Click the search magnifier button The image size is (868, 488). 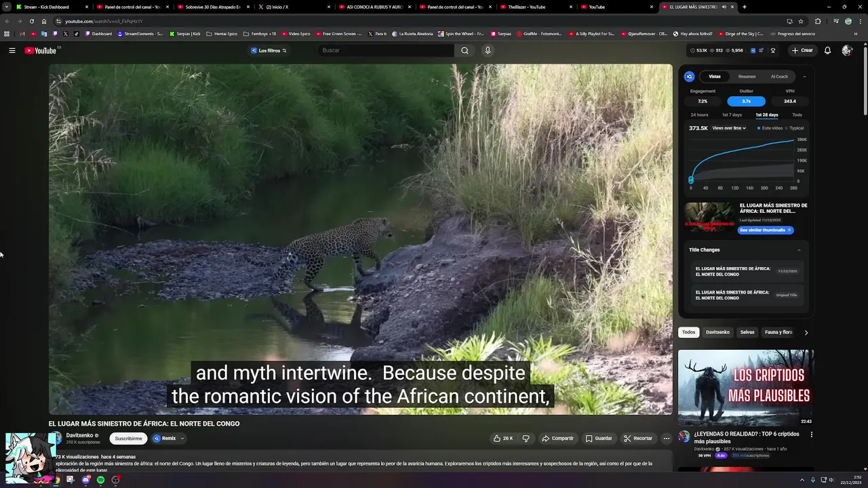pyautogui.click(x=465, y=50)
